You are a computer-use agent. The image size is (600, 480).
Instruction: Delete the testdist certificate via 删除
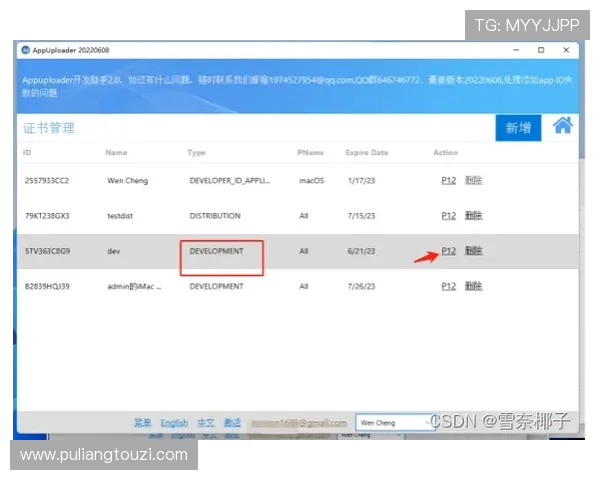[x=473, y=216]
